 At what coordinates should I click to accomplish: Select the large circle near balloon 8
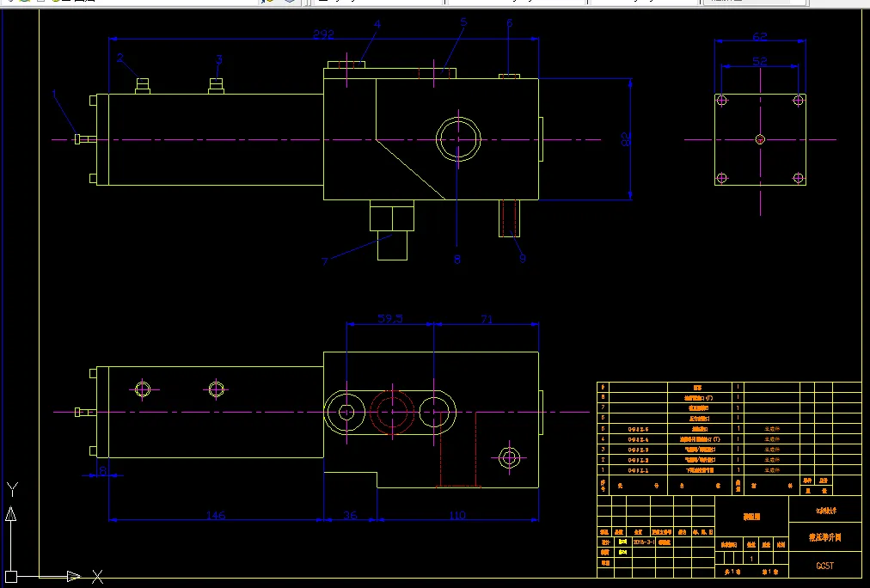(458, 139)
